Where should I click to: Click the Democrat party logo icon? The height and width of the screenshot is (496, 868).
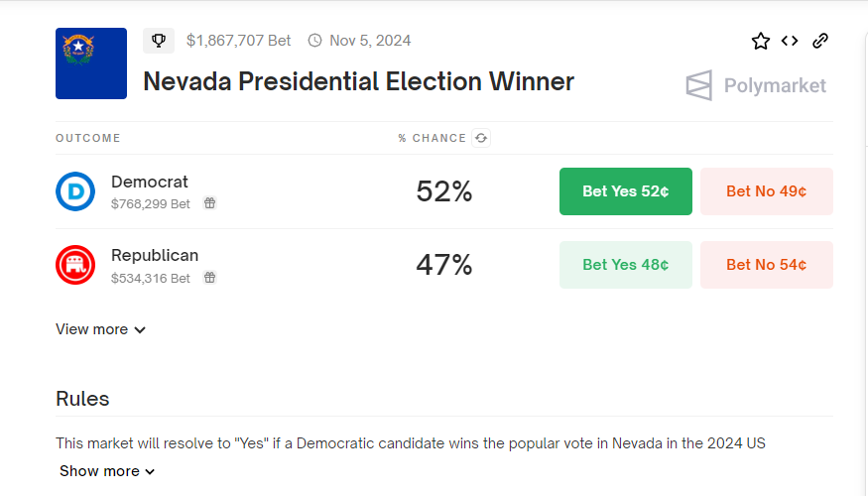point(75,191)
